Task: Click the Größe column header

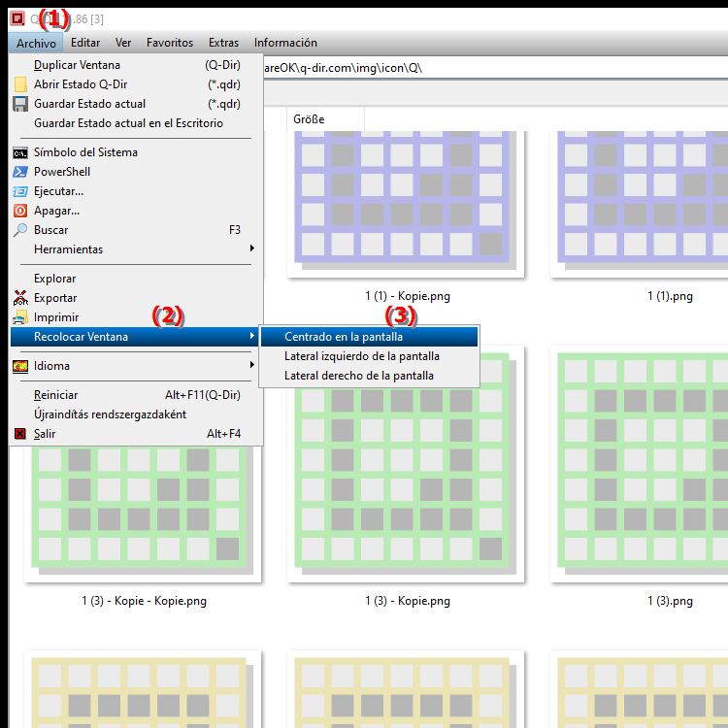Action: click(x=325, y=119)
